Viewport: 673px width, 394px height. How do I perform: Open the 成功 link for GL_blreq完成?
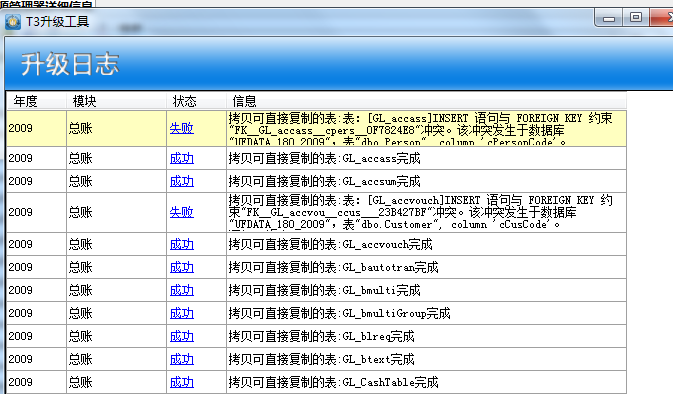182,336
